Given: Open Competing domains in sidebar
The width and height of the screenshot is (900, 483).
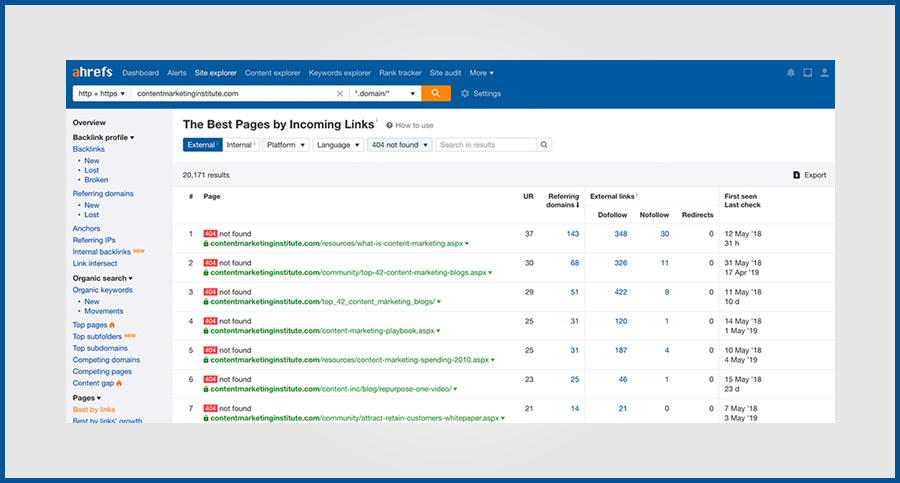Looking at the screenshot, I should (x=106, y=360).
